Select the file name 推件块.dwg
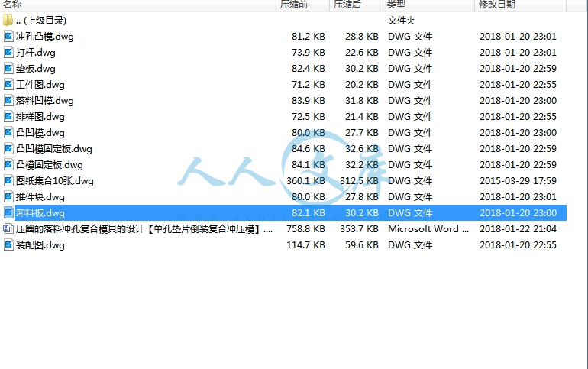The width and height of the screenshot is (588, 369). coord(40,197)
